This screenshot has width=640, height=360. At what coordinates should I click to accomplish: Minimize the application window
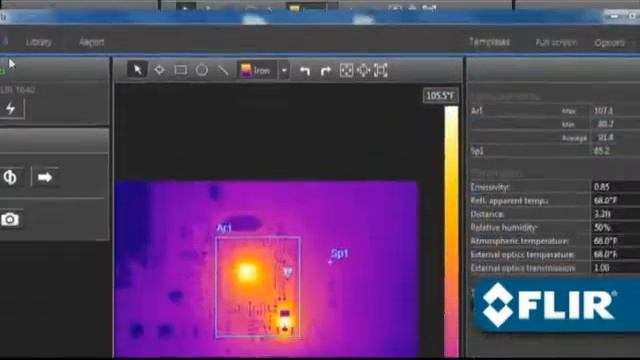pos(614,16)
